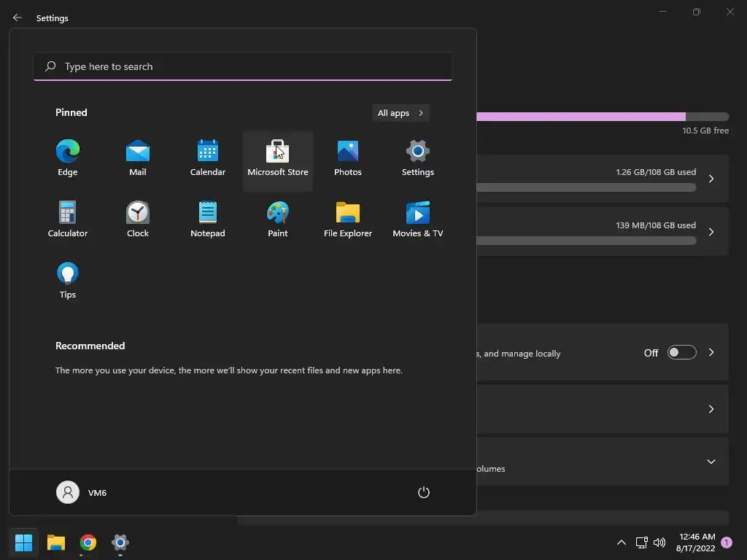Open the Settings row below the toggle
The width and height of the screenshot is (747, 560).
point(602,409)
